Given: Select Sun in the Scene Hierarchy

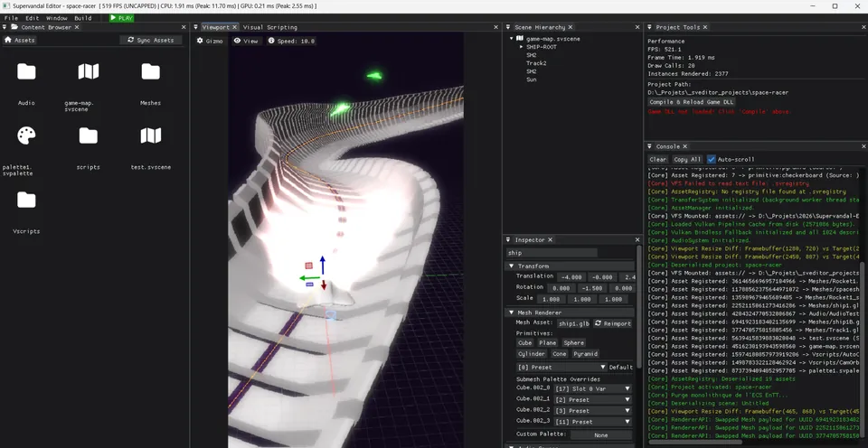Looking at the screenshot, I should click(x=532, y=79).
